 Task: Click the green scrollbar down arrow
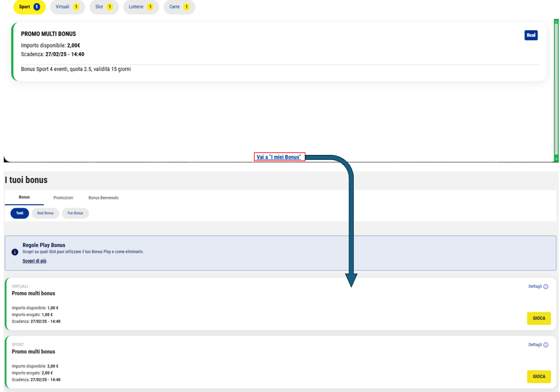556,159
